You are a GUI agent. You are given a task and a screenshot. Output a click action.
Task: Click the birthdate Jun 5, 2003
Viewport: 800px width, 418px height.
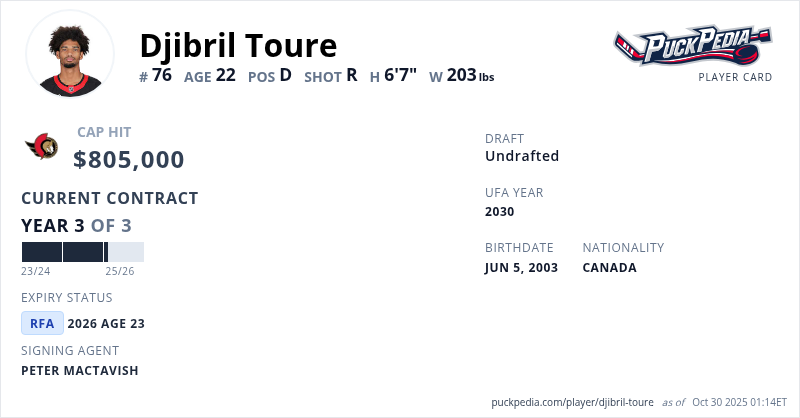click(x=521, y=267)
